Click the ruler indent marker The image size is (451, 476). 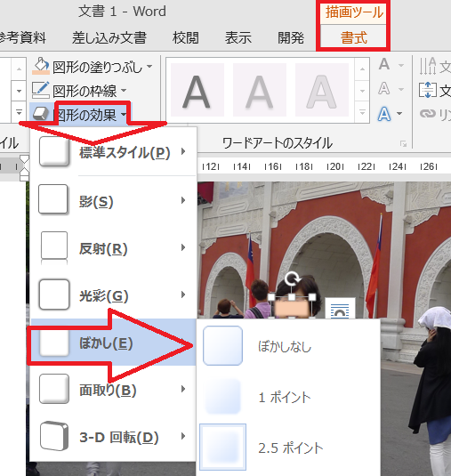(x=24, y=168)
